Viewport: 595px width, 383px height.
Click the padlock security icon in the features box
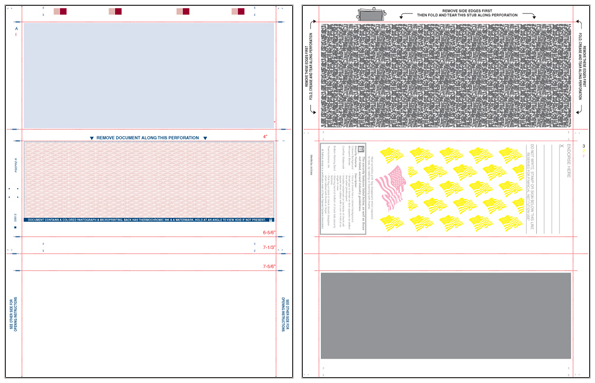tap(361, 149)
